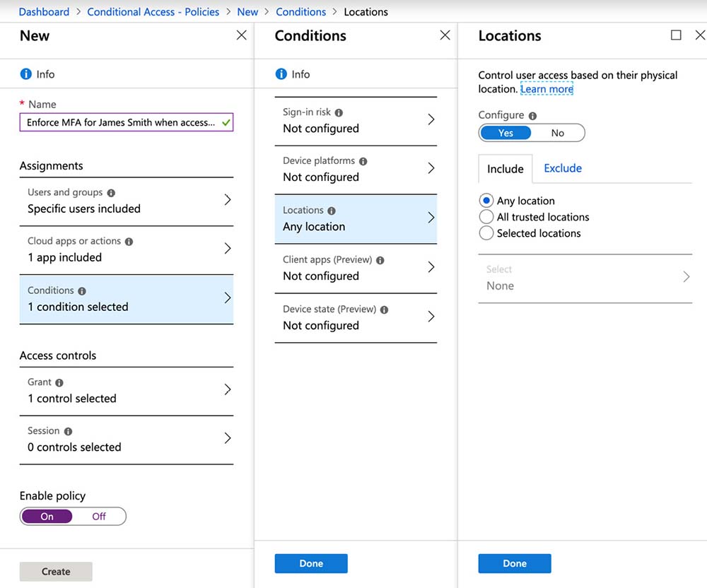
Task: Switch to the Exclude tab
Action: click(563, 168)
